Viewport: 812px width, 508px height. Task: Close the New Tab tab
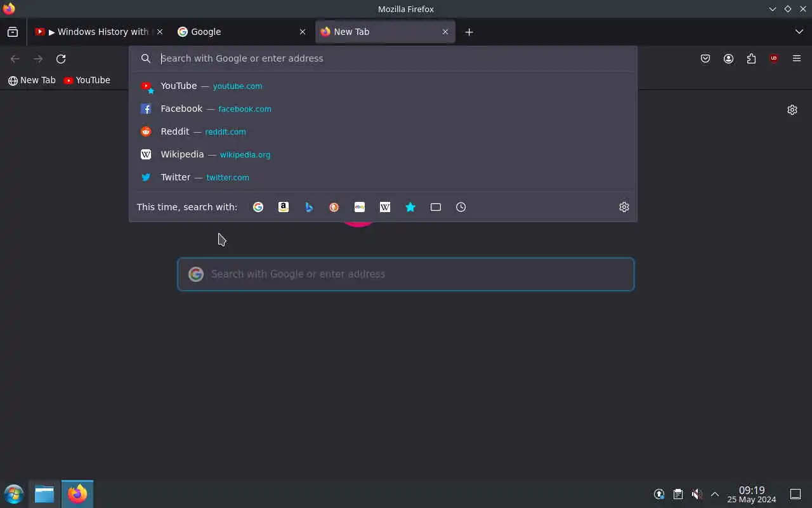point(445,32)
